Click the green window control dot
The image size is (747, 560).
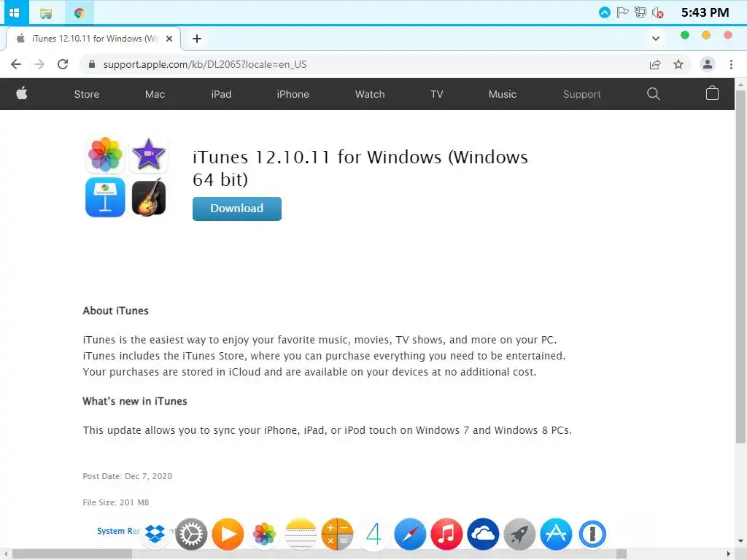click(684, 35)
